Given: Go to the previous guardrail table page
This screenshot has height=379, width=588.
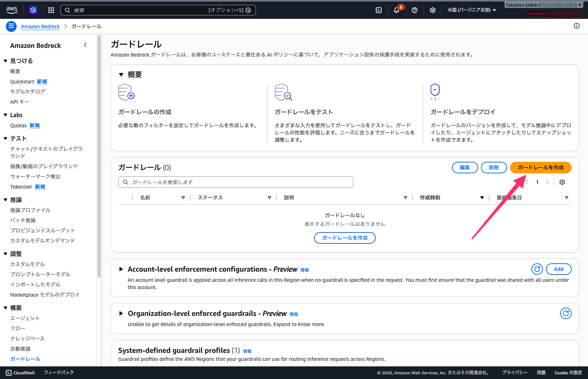Looking at the screenshot, I should (x=527, y=182).
